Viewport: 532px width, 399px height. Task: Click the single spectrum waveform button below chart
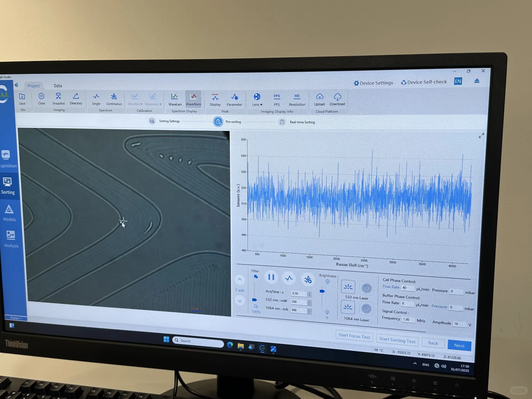pos(289,278)
